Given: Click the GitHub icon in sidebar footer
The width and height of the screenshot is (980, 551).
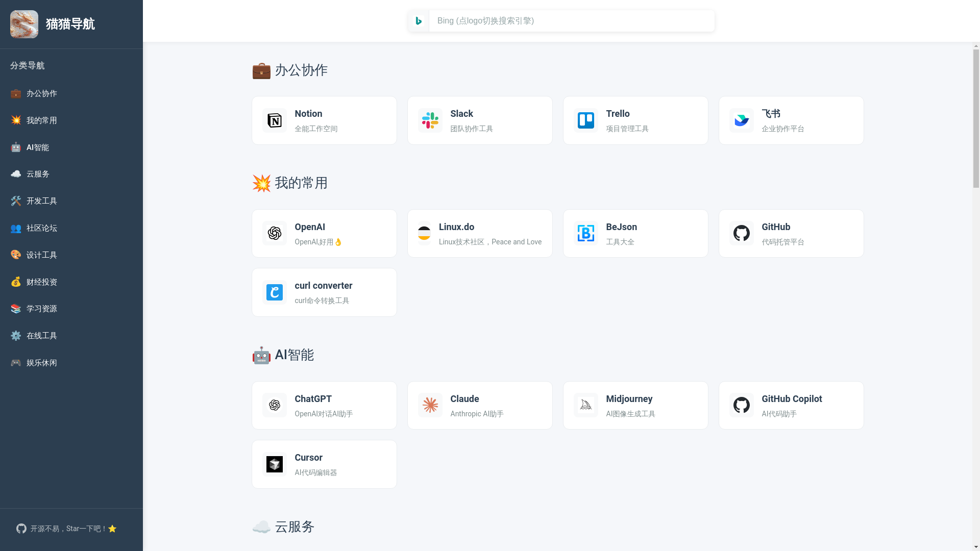Looking at the screenshot, I should click(21, 529).
